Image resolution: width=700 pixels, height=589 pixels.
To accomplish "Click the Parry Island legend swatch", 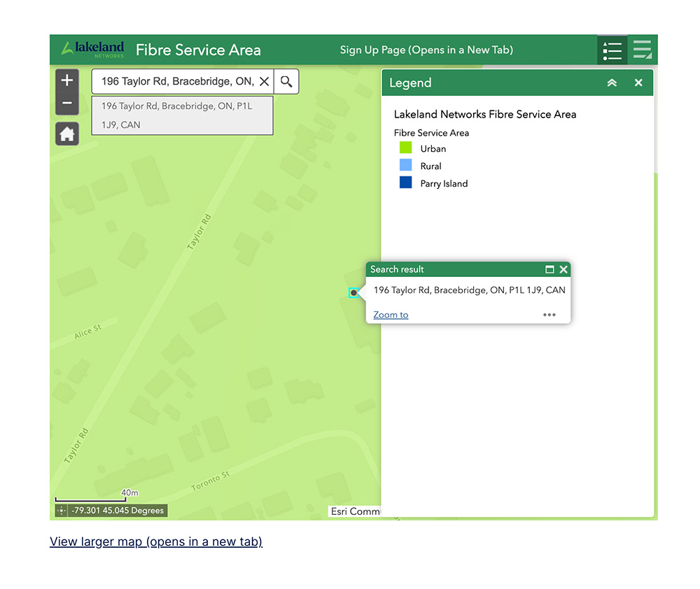I will [405, 183].
